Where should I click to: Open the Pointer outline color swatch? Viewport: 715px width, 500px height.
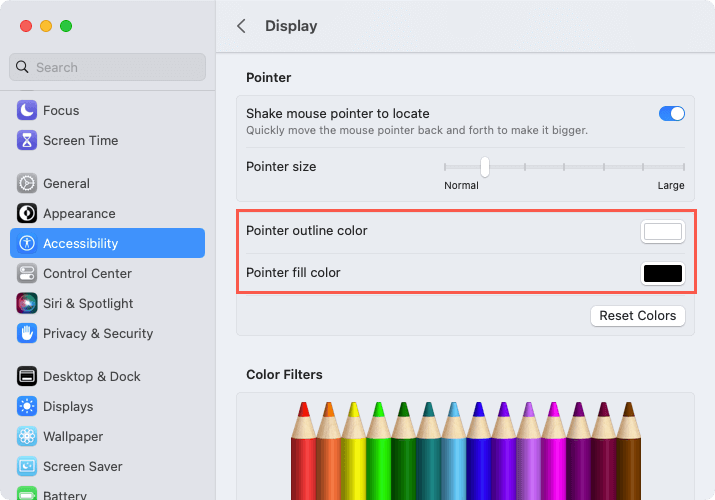pos(663,232)
